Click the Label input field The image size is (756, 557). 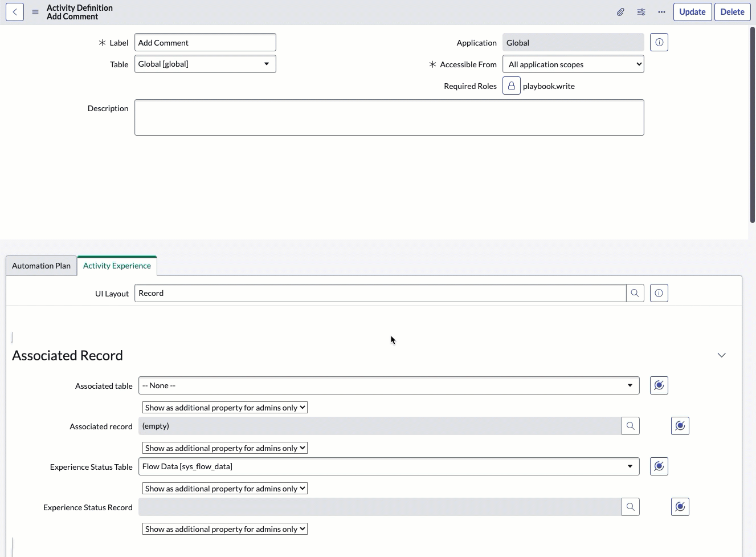[205, 42]
